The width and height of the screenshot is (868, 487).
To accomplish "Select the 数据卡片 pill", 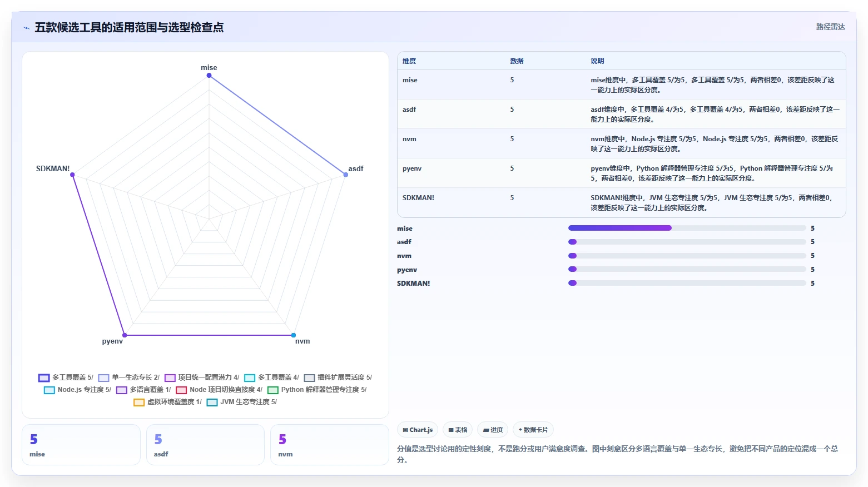I will 533,430.
